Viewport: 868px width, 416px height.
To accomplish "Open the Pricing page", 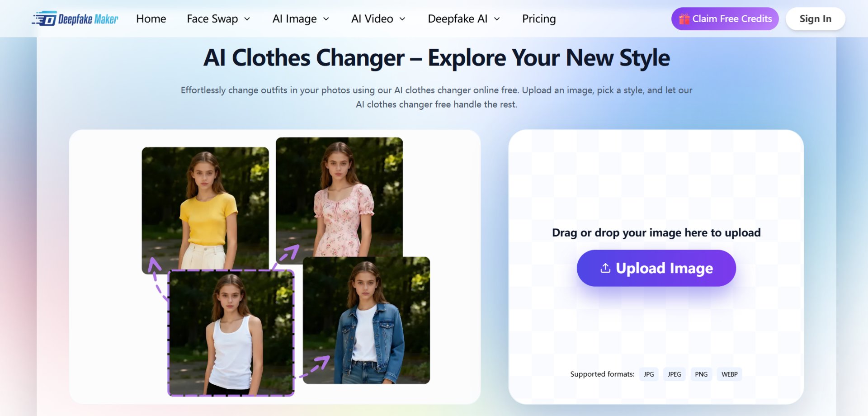I will click(x=539, y=19).
